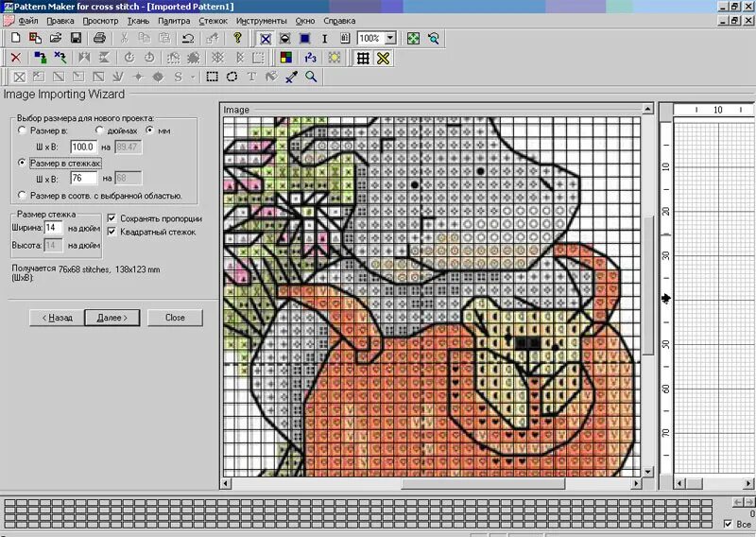Click the Import image into pattern icon
The width and height of the screenshot is (756, 537).
click(x=35, y=38)
